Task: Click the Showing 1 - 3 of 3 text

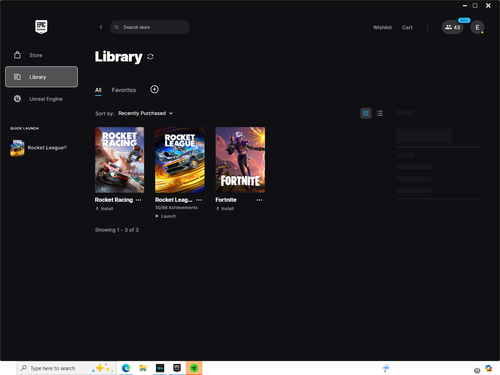Action: (117, 230)
